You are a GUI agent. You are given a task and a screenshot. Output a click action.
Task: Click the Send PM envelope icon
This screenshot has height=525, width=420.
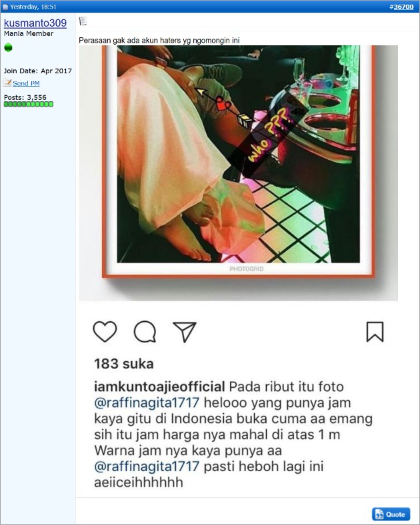(x=7, y=83)
